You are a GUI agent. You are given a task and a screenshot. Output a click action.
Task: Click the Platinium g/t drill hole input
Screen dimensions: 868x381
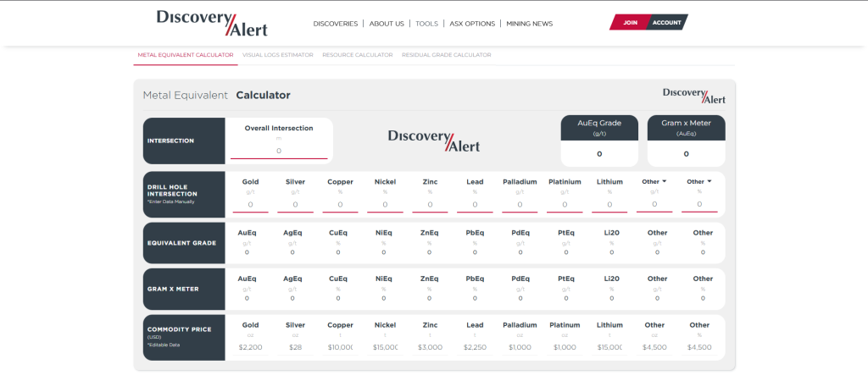(x=565, y=205)
